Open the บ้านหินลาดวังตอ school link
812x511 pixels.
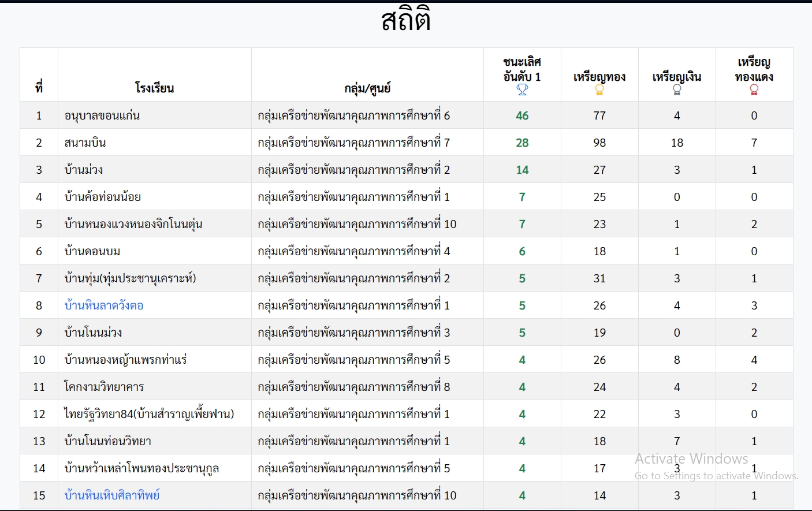coord(104,305)
